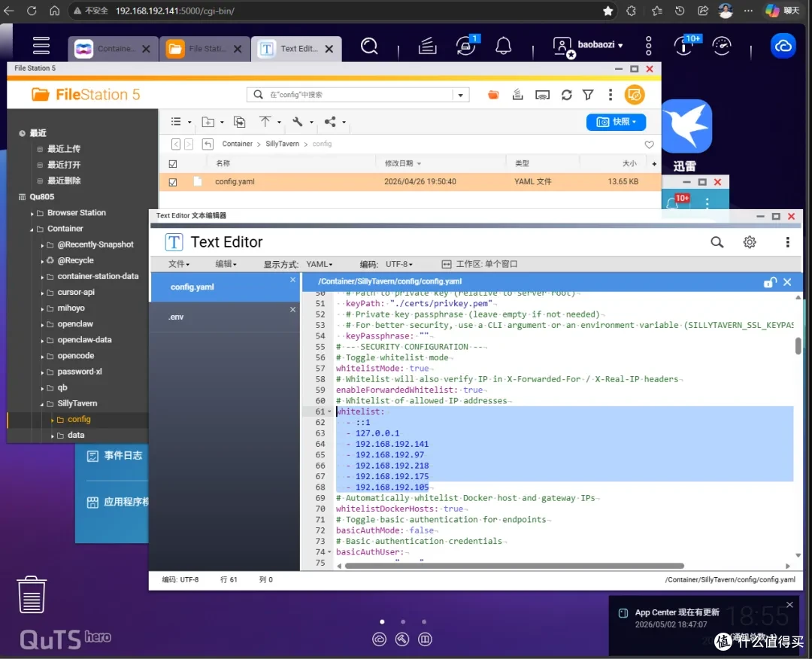Click the browser home icon

coord(54,11)
